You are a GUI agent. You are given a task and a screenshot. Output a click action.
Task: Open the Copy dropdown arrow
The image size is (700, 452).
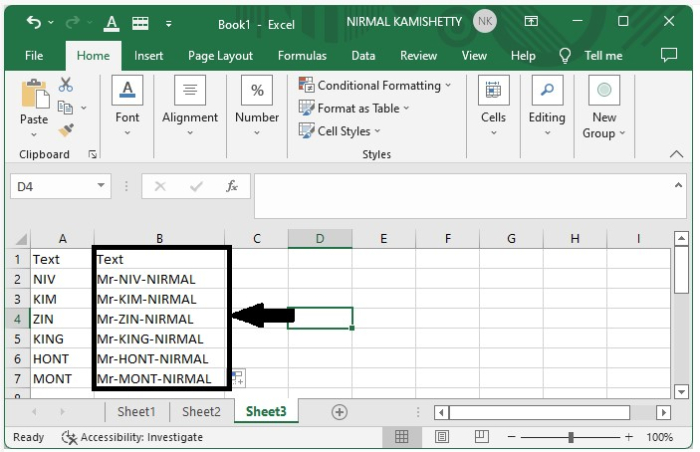click(83, 108)
